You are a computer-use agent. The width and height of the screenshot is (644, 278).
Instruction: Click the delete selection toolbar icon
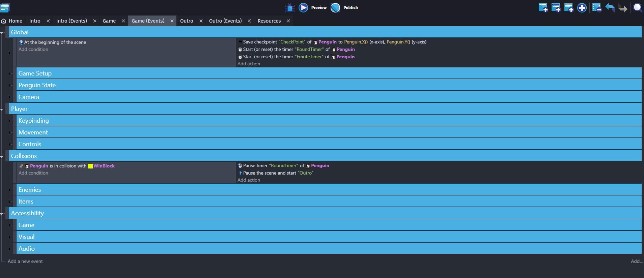coord(596,7)
